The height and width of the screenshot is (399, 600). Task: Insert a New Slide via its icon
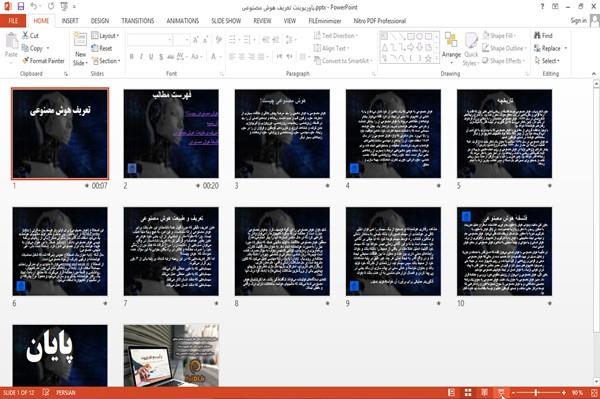[x=80, y=40]
